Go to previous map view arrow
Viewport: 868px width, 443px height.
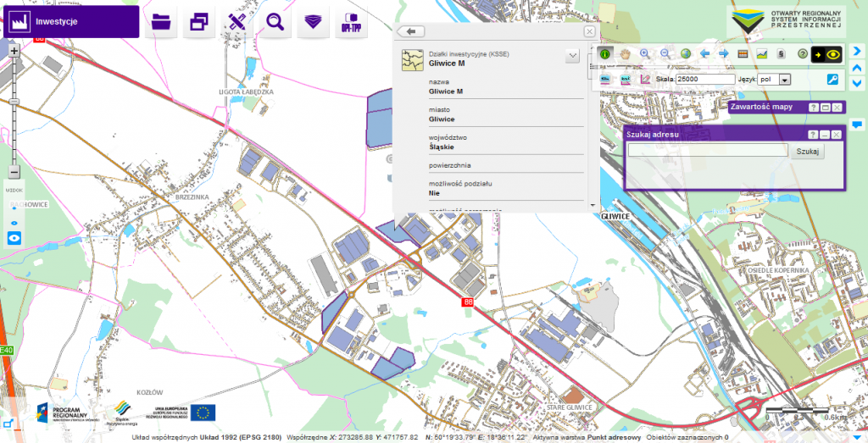pyautogui.click(x=704, y=54)
